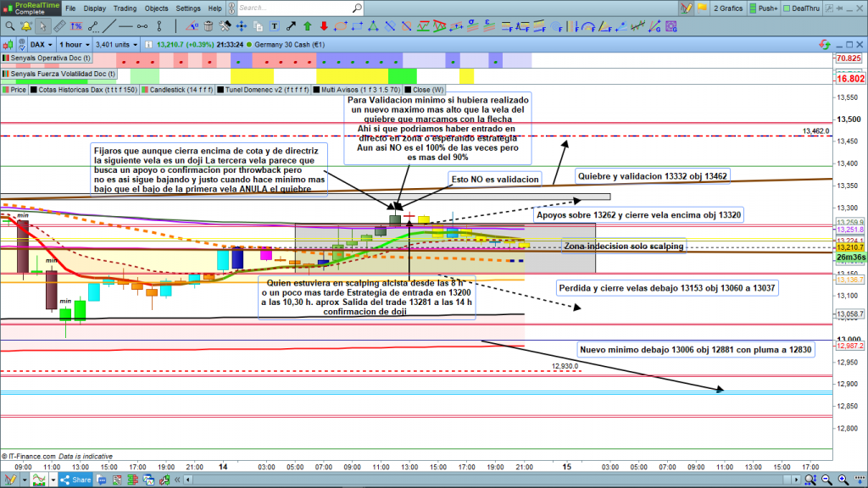Screen dimensions: 868x488
Task: Open the DAX instrument dropdown
Action: 42,43
